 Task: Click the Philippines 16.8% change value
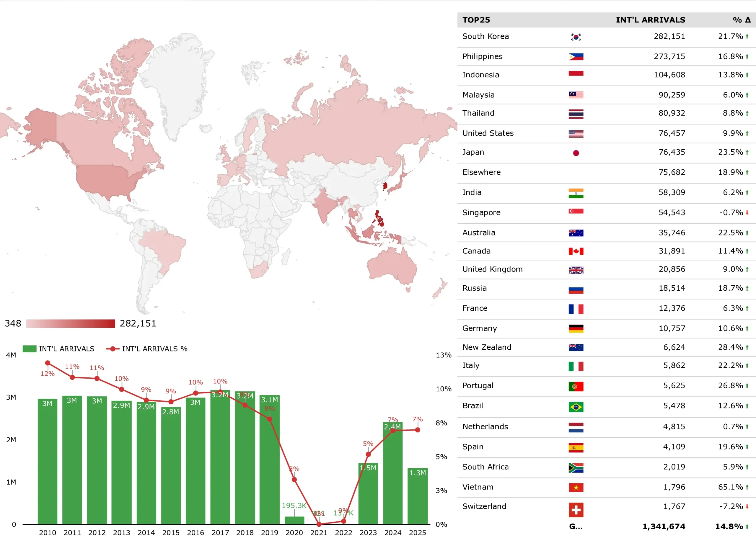[730, 57]
